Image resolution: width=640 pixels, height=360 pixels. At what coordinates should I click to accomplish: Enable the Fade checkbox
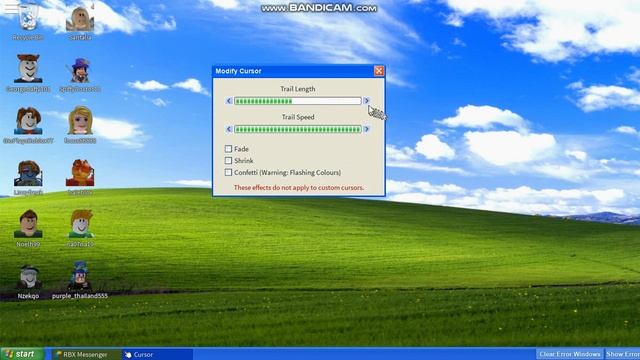coord(229,149)
